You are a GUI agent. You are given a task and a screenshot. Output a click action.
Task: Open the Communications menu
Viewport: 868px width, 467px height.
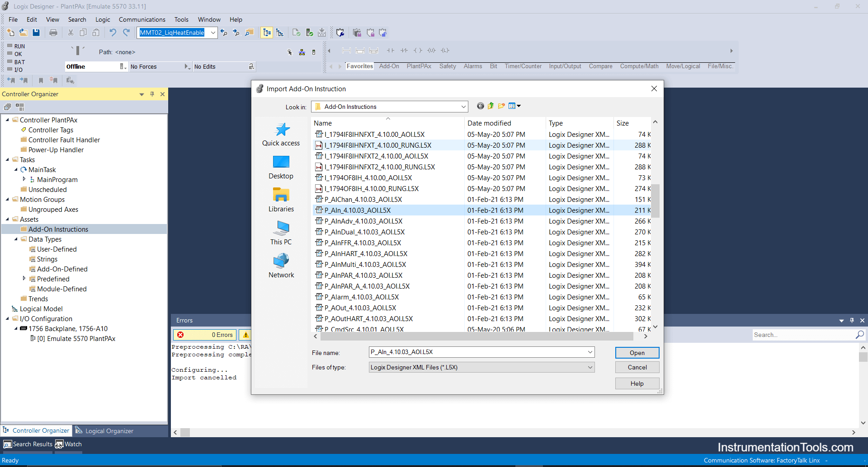tap(142, 19)
